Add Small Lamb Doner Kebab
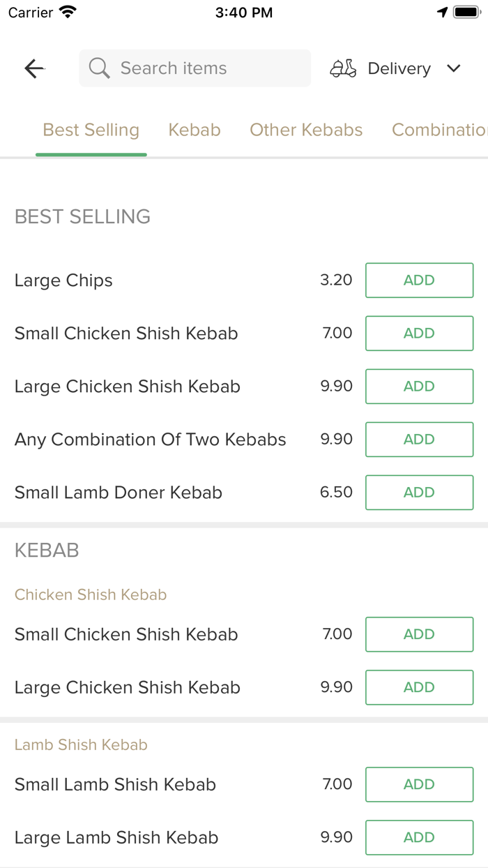The image size is (488, 868). (x=419, y=492)
